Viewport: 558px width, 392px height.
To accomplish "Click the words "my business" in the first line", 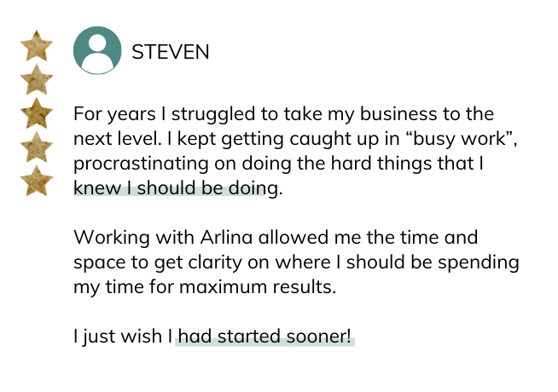I will [x=389, y=114].
